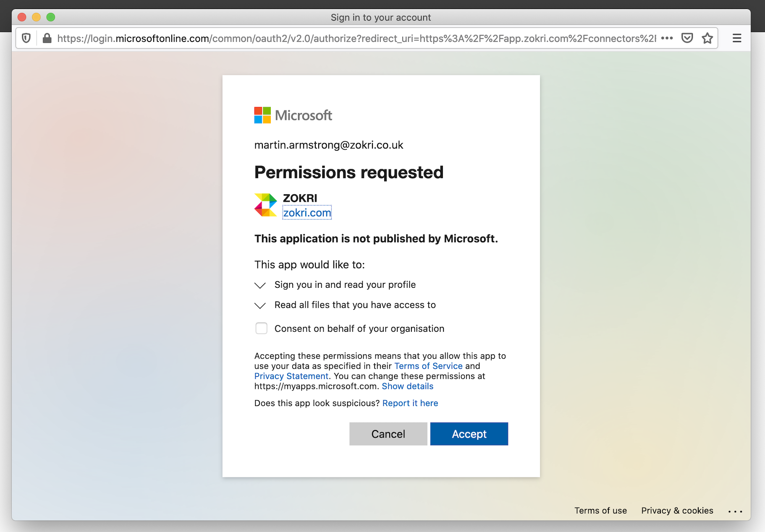Open Terms of use footer link
Screen dimensions: 765x532
pyautogui.click(x=600, y=511)
